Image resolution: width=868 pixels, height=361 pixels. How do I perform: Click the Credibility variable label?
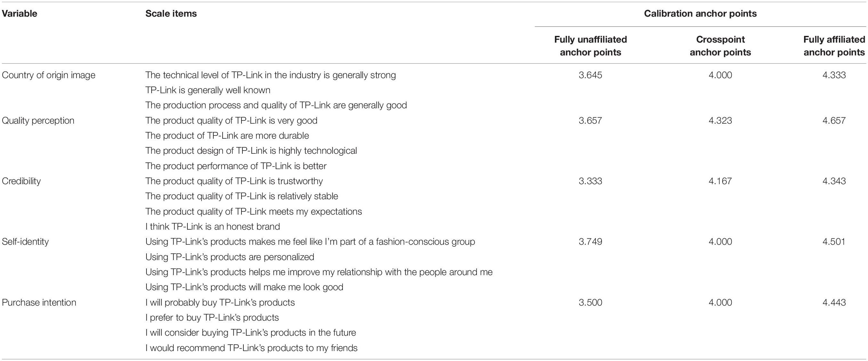(x=21, y=181)
